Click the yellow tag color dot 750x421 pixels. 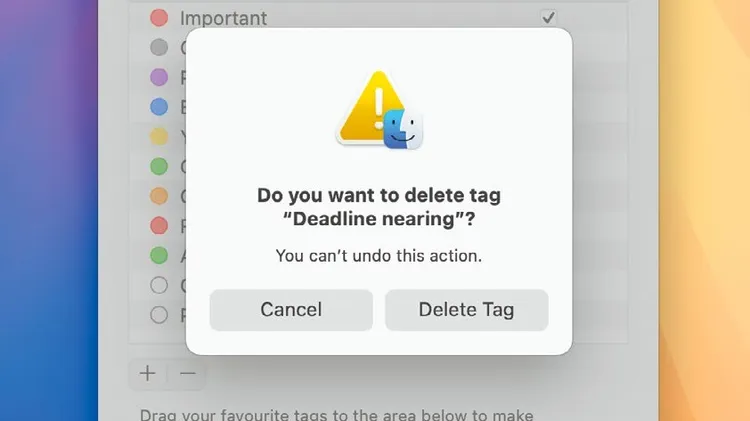click(x=159, y=136)
